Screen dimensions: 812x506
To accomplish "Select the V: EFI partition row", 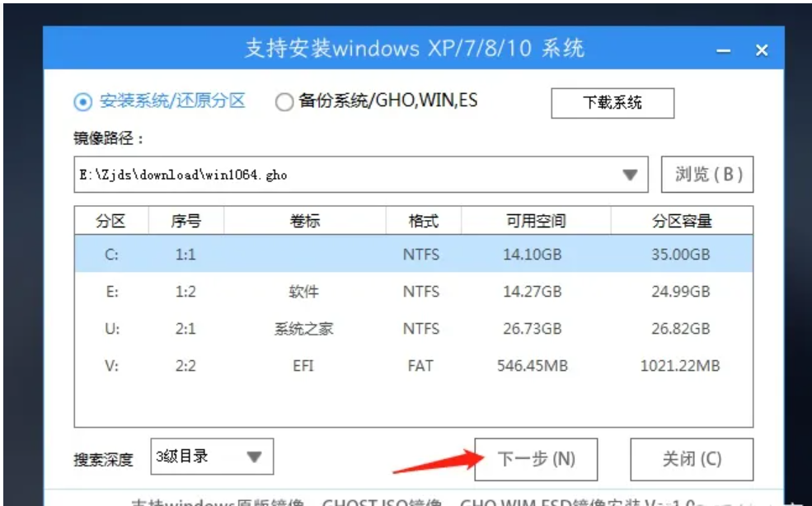I will [x=412, y=365].
